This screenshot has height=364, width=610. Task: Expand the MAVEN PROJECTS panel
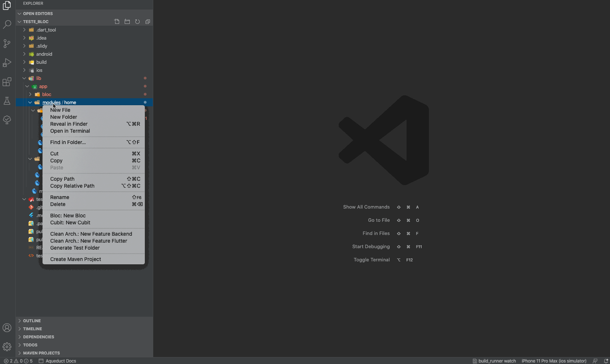click(x=84, y=353)
